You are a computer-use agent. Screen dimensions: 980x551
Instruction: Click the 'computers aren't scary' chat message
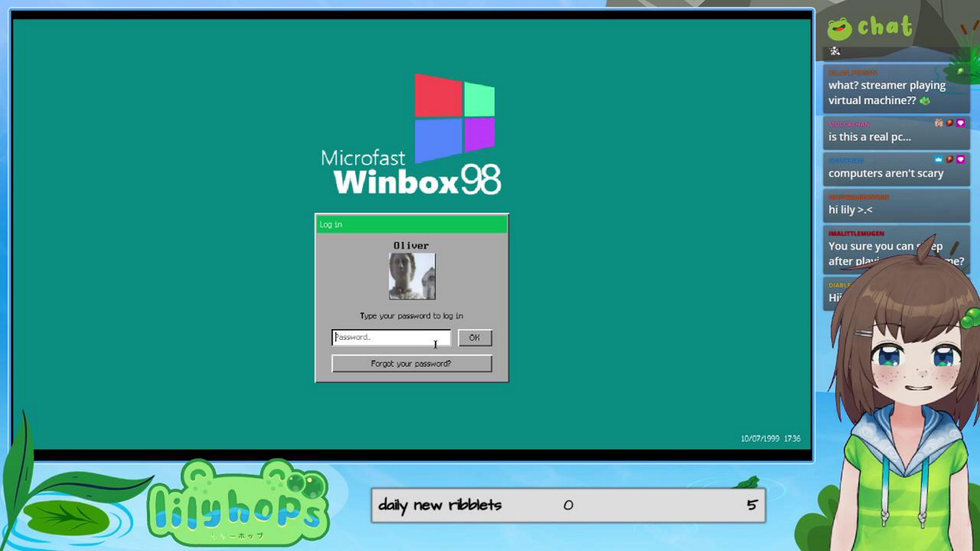point(886,173)
